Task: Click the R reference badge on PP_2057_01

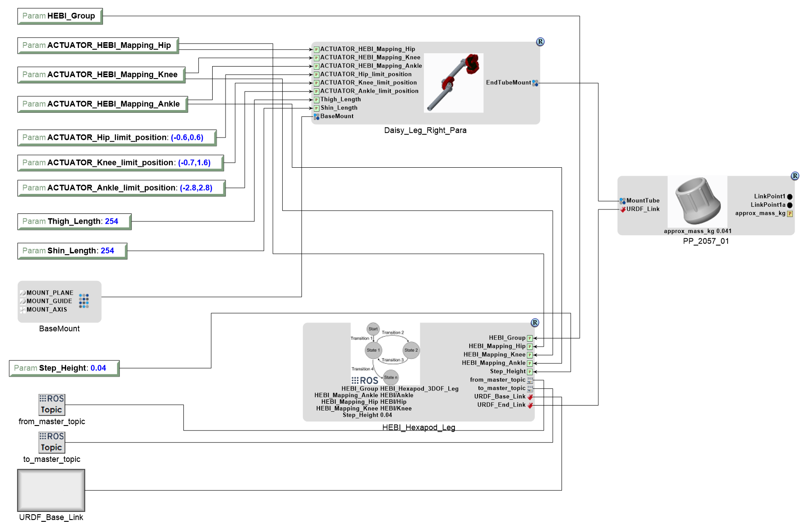Action: point(795,176)
